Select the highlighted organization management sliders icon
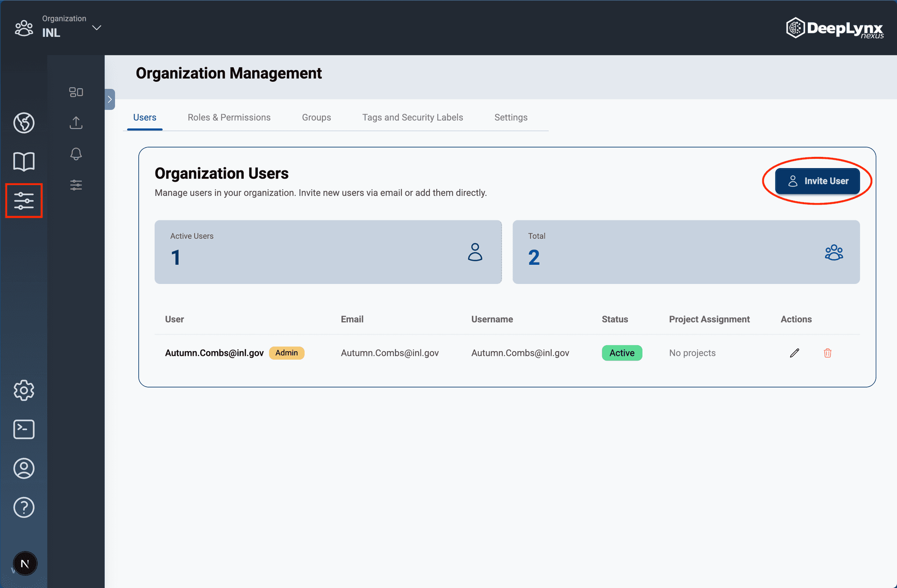 (24, 201)
